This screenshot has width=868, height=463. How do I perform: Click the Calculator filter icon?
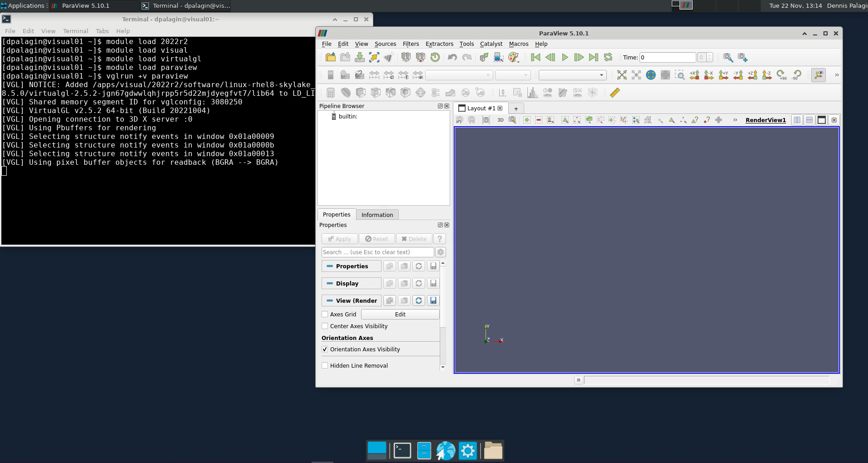click(x=331, y=93)
